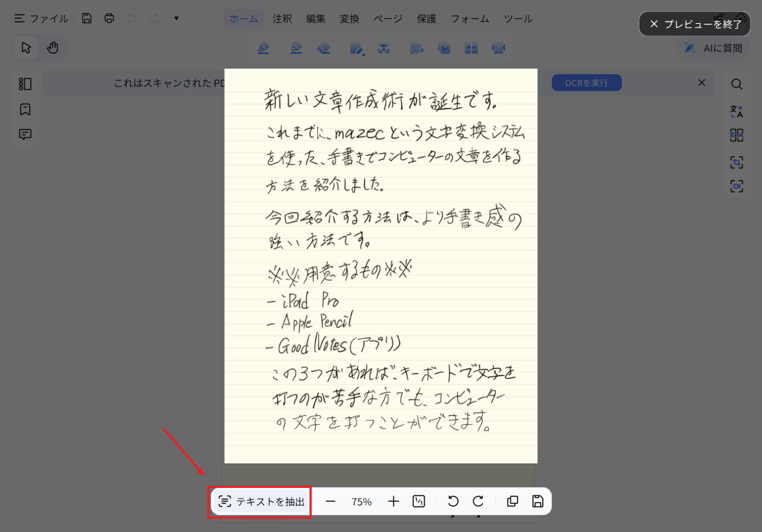Open the bookmarks panel in left sidebar
Viewport: 762px width, 532px height.
pyautogui.click(x=25, y=109)
